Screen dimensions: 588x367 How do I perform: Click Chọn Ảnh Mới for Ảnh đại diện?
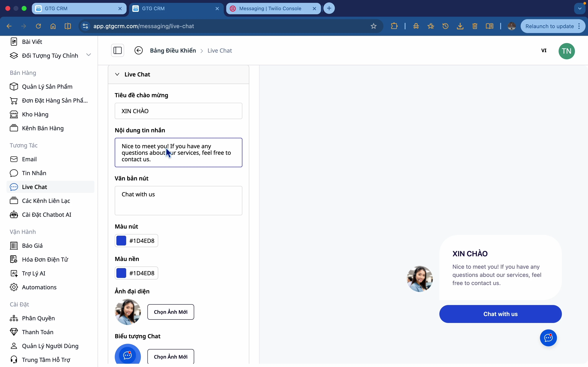point(170,312)
